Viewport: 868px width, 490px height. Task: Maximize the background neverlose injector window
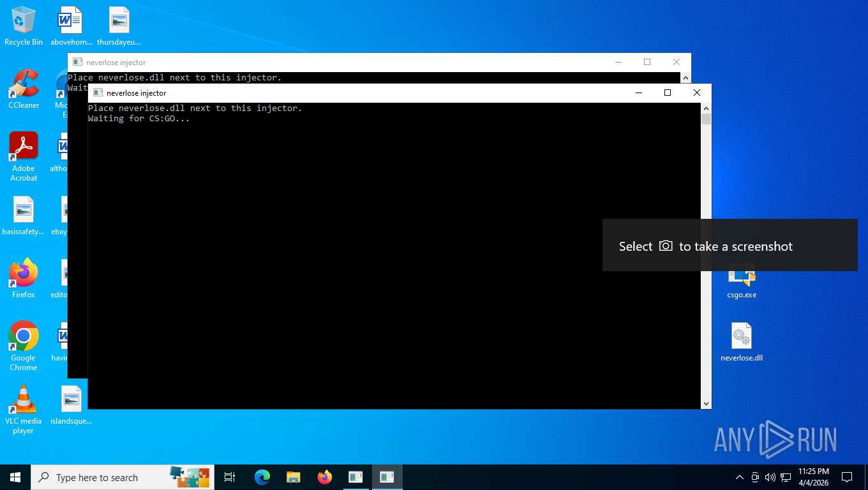point(647,62)
